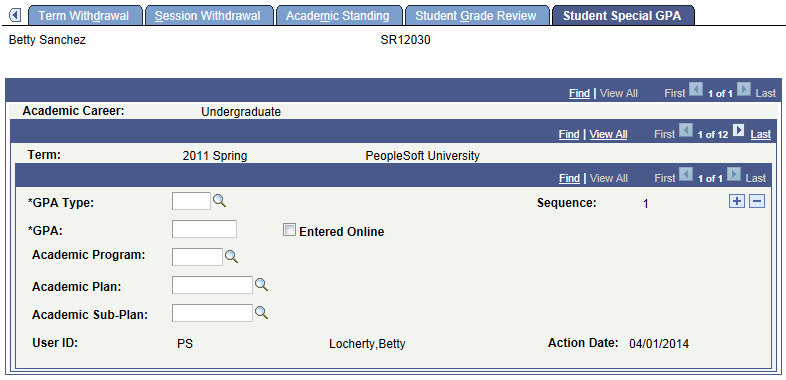Select the User ID value PS
This screenshot has height=380, width=786.
click(x=185, y=344)
